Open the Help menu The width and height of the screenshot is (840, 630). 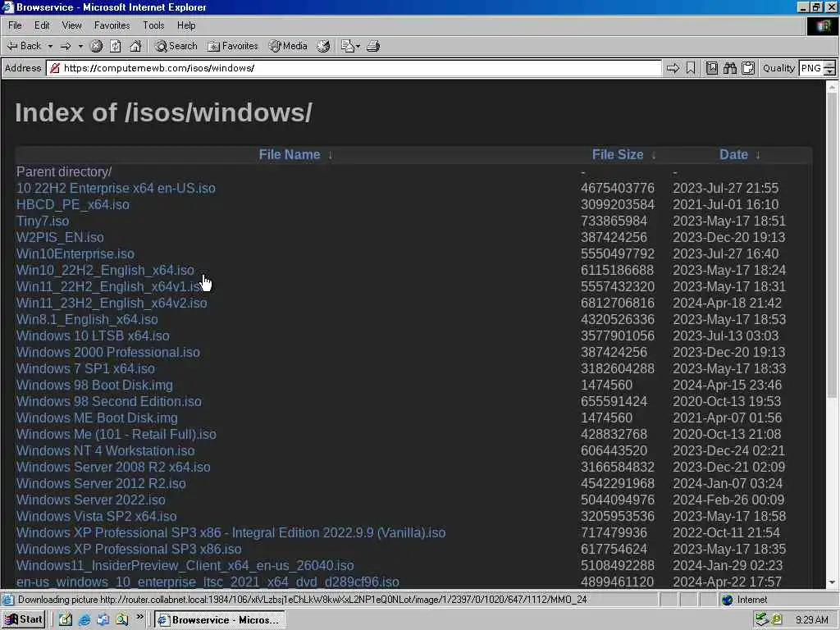click(186, 25)
